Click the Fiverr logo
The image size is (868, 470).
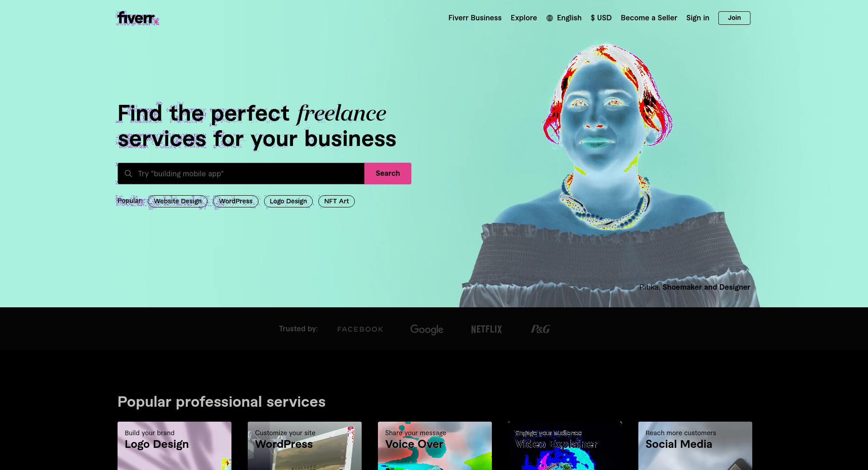(x=138, y=18)
